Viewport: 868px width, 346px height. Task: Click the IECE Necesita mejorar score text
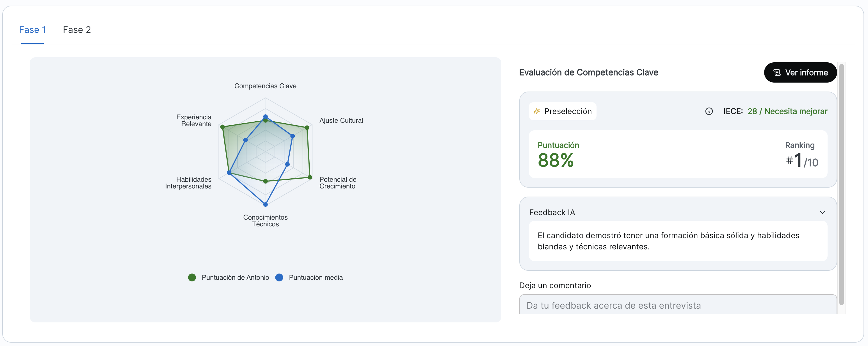click(787, 111)
